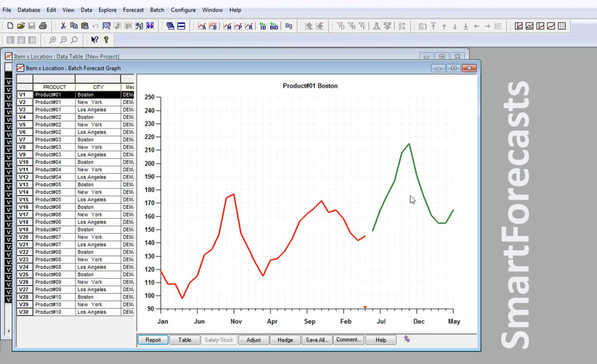This screenshot has width=597, height=364.
Task: Click the chart icon labeled A
Action: (x=201, y=26)
